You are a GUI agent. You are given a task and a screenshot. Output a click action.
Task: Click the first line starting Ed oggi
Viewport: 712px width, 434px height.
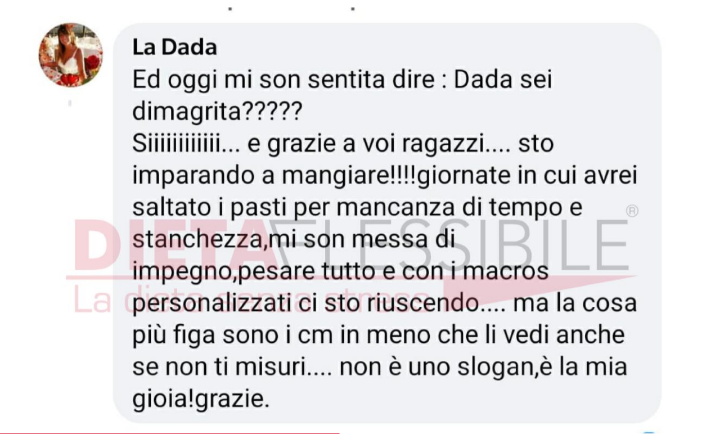[x=342, y=80]
